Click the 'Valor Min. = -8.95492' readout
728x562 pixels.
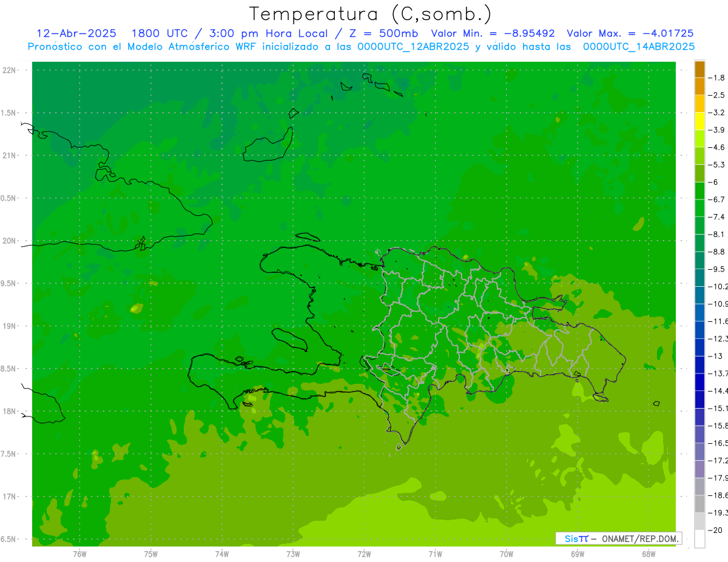point(493,33)
